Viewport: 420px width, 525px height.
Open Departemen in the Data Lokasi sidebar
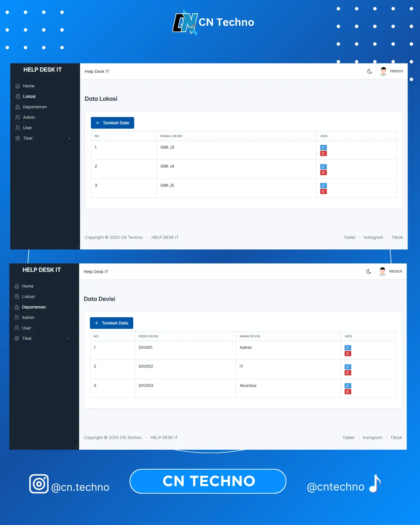point(35,107)
